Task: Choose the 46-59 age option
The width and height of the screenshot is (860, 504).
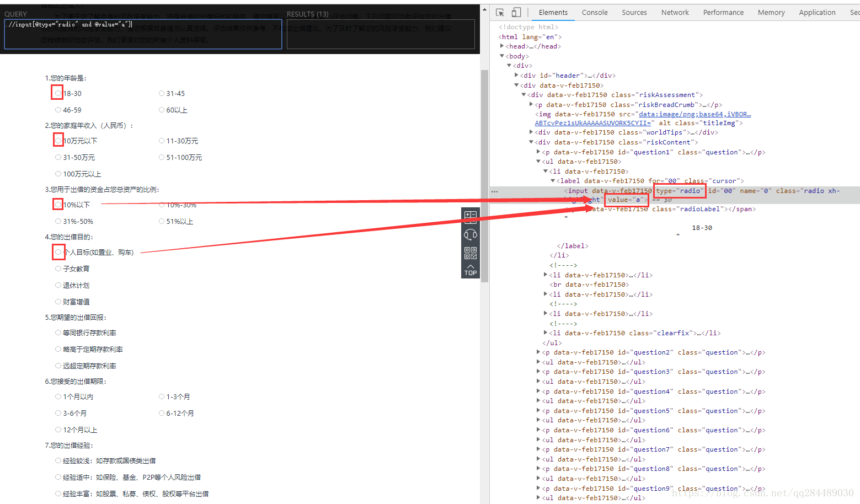Action: [58, 110]
